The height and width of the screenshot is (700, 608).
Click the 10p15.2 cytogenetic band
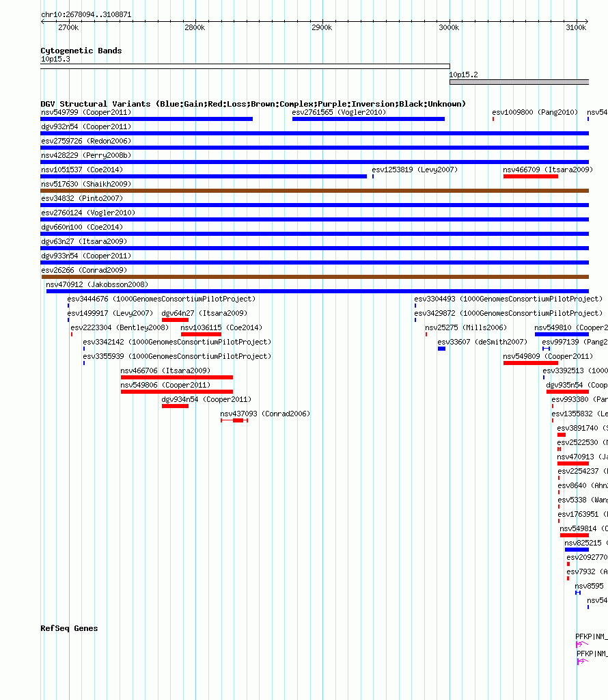click(519, 82)
